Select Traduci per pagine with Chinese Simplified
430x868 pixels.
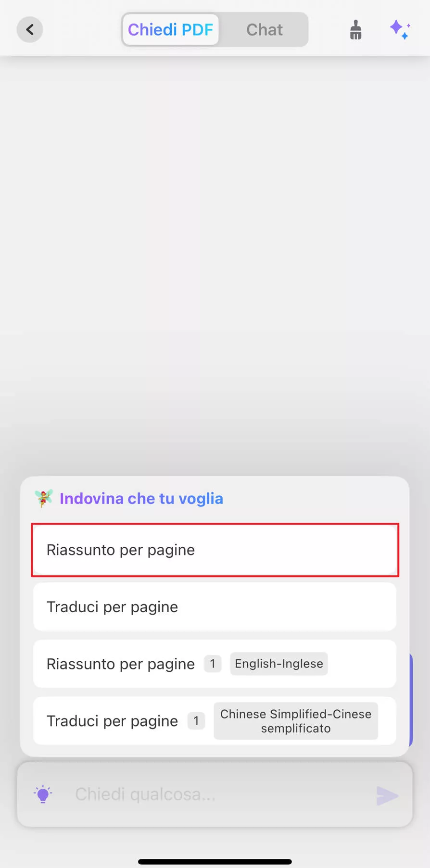coord(215,721)
